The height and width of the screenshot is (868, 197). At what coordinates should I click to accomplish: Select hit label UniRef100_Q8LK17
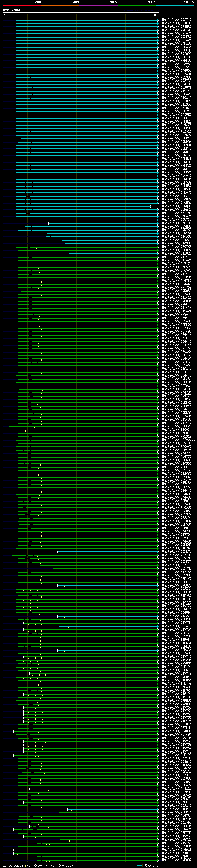point(177,139)
